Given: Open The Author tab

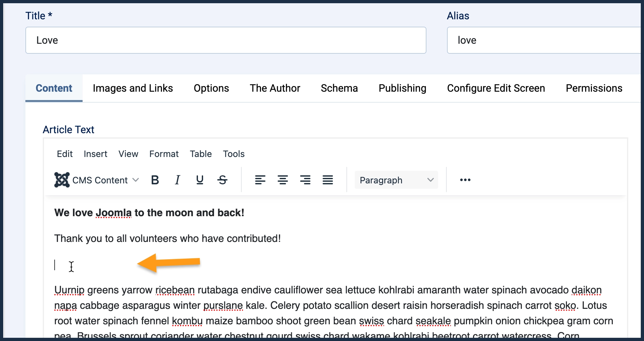Looking at the screenshot, I should tap(275, 88).
